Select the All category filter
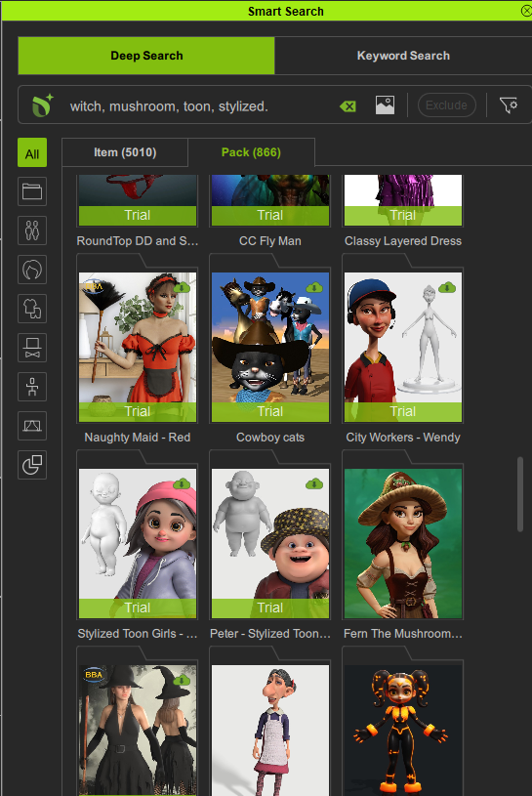This screenshot has width=532, height=796. coord(32,152)
